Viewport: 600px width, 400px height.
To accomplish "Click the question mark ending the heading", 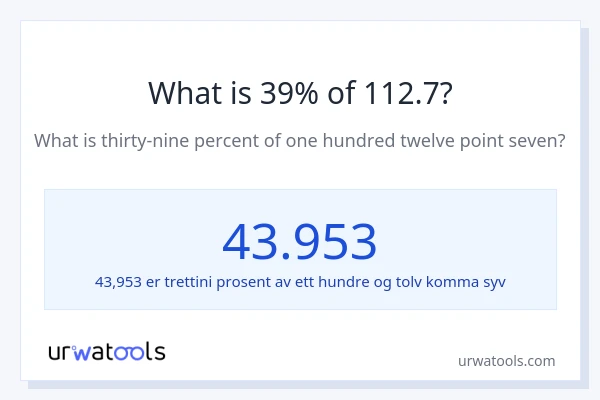I will click(x=445, y=92).
